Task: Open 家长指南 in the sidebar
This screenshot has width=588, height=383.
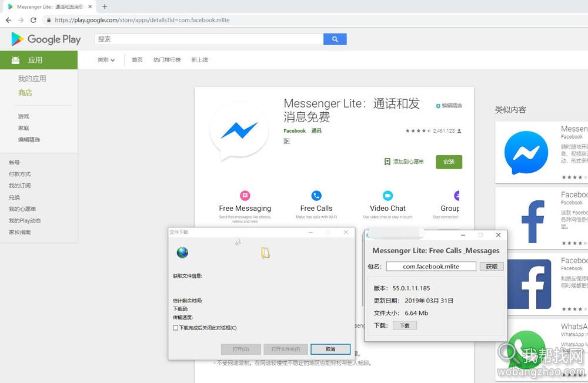Action: tap(20, 232)
